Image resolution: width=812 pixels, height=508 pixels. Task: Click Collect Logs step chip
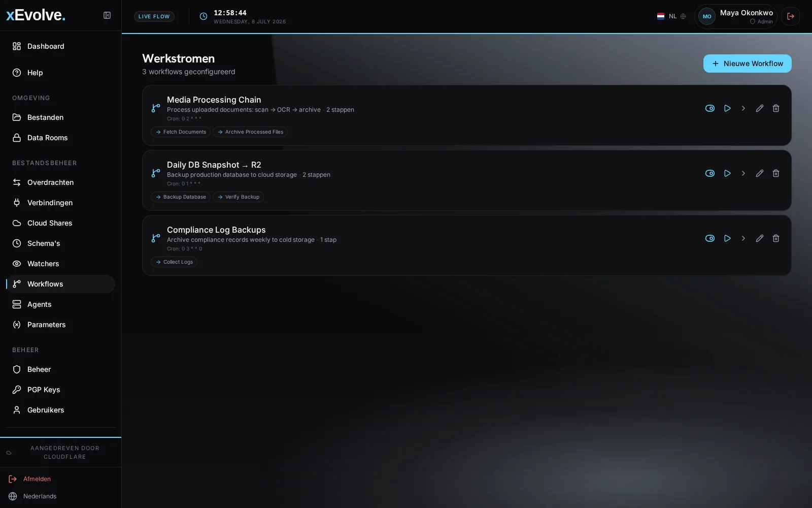(x=174, y=262)
